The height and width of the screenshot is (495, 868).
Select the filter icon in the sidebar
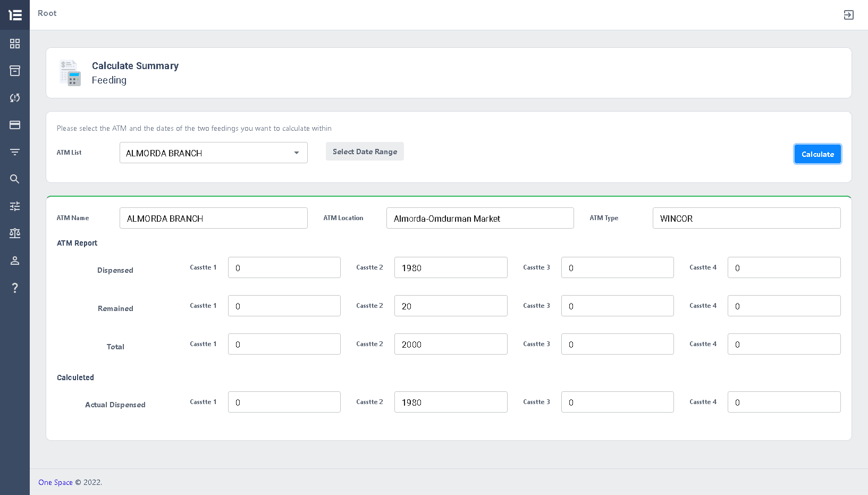[14, 152]
